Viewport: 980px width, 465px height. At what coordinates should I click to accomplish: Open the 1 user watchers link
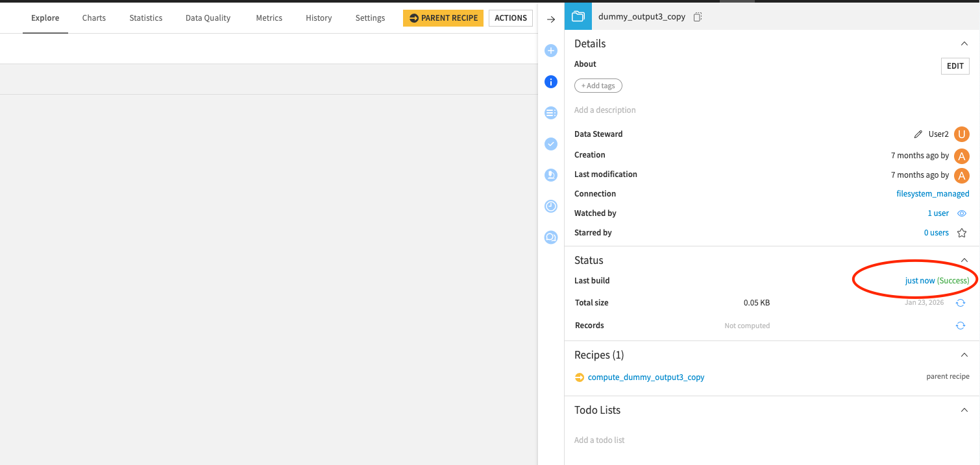tap(938, 213)
